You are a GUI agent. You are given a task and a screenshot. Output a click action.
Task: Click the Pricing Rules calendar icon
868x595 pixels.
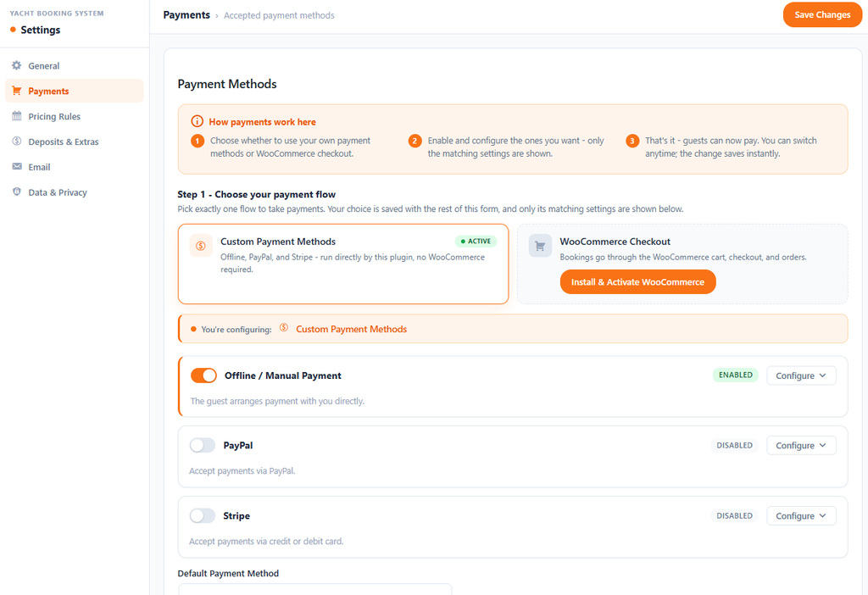tap(17, 116)
